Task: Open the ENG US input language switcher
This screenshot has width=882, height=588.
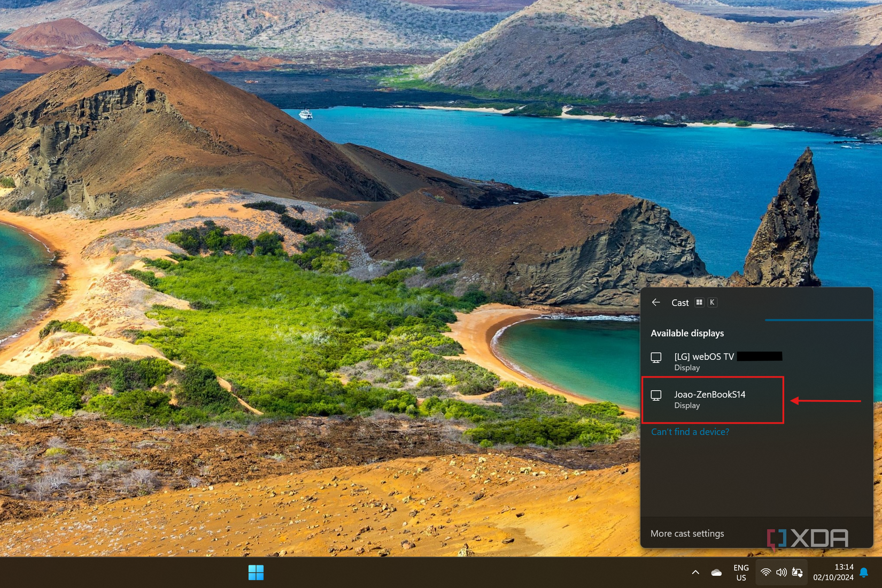Action: click(x=741, y=572)
